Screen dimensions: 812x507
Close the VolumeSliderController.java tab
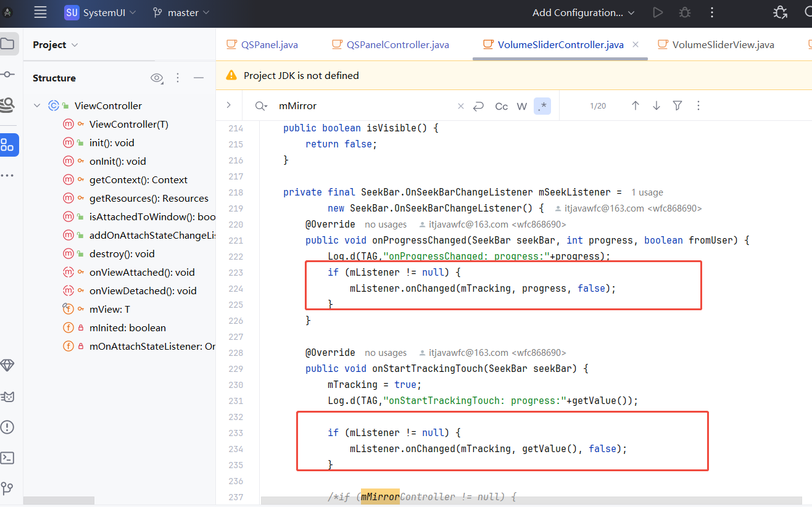[636, 44]
